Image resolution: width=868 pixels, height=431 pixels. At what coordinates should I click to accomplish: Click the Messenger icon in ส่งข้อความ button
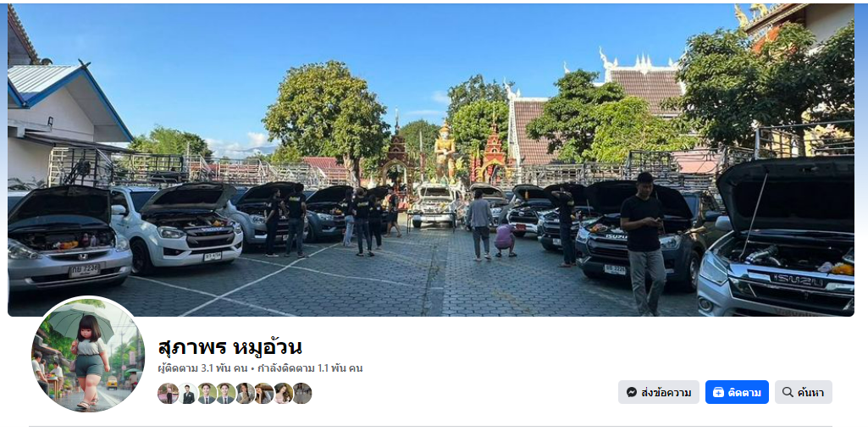pos(631,392)
